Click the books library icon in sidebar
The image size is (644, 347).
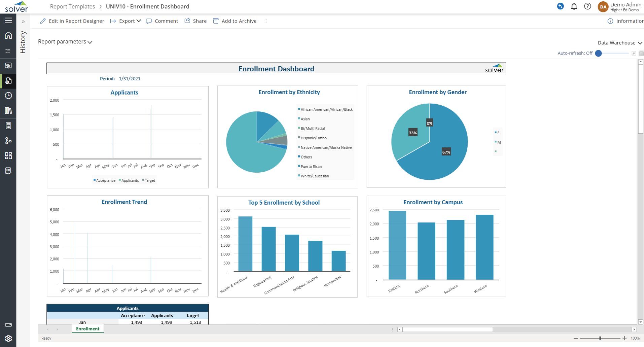8,110
